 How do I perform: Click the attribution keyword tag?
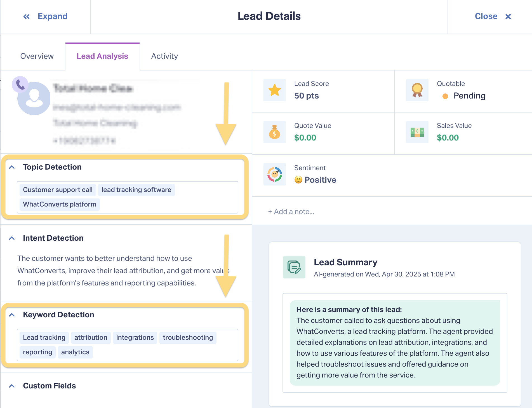91,337
